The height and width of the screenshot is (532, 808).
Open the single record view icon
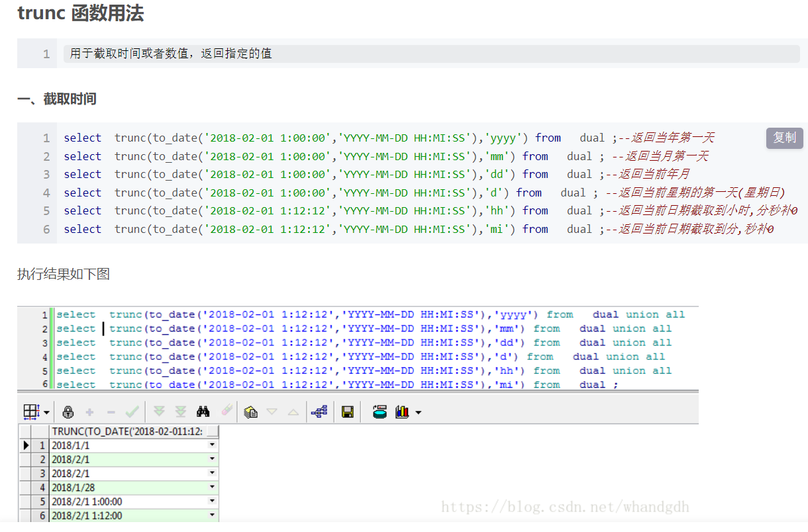pyautogui.click(x=250, y=412)
